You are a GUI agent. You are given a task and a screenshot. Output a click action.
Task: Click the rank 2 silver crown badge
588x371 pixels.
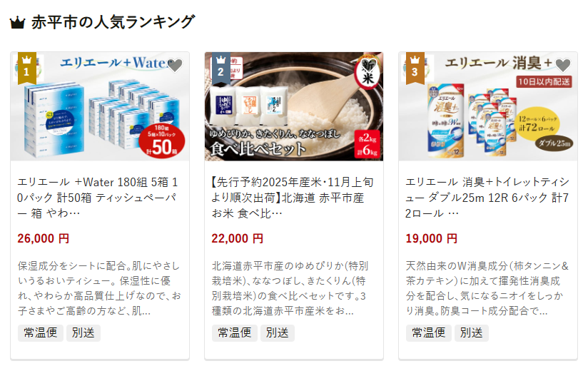pyautogui.click(x=221, y=68)
